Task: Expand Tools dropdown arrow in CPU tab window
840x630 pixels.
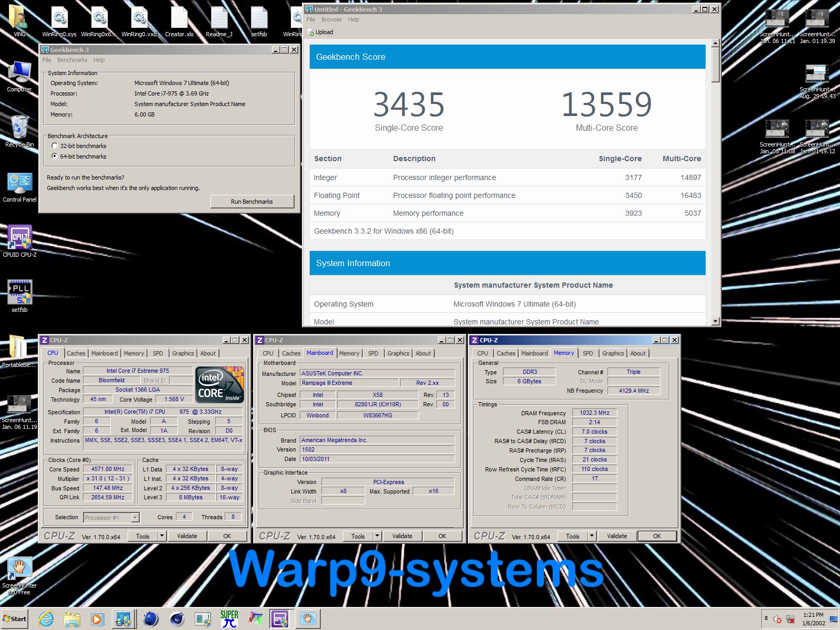Action: pyautogui.click(x=162, y=536)
